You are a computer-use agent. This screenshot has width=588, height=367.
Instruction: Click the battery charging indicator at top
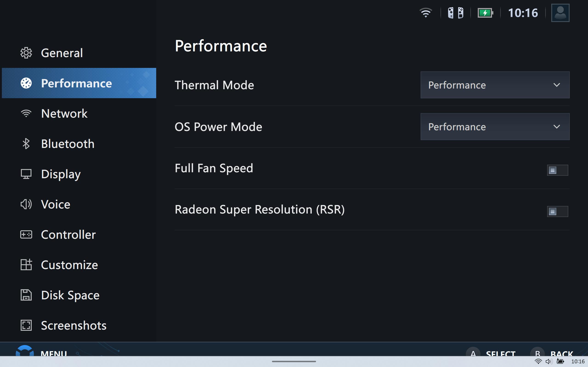(485, 13)
